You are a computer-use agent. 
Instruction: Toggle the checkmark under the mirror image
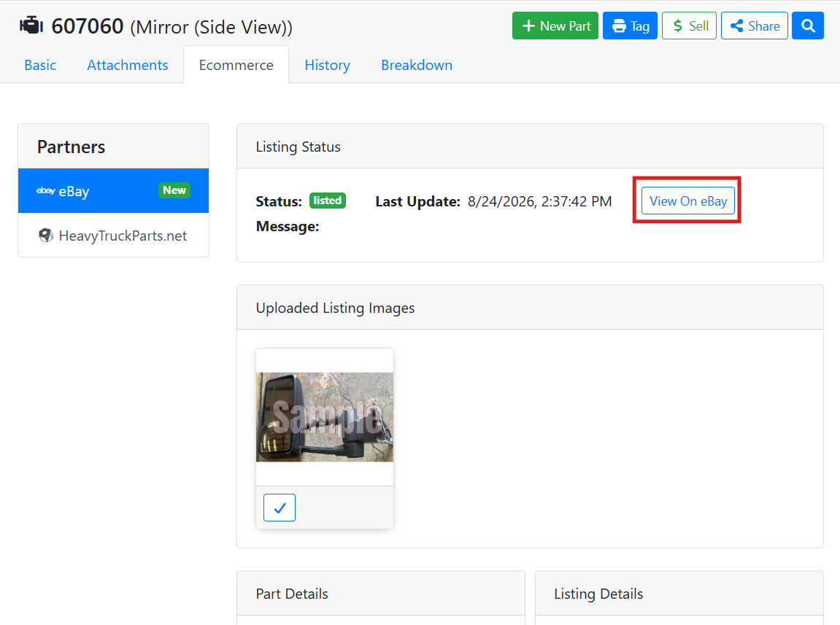click(279, 508)
